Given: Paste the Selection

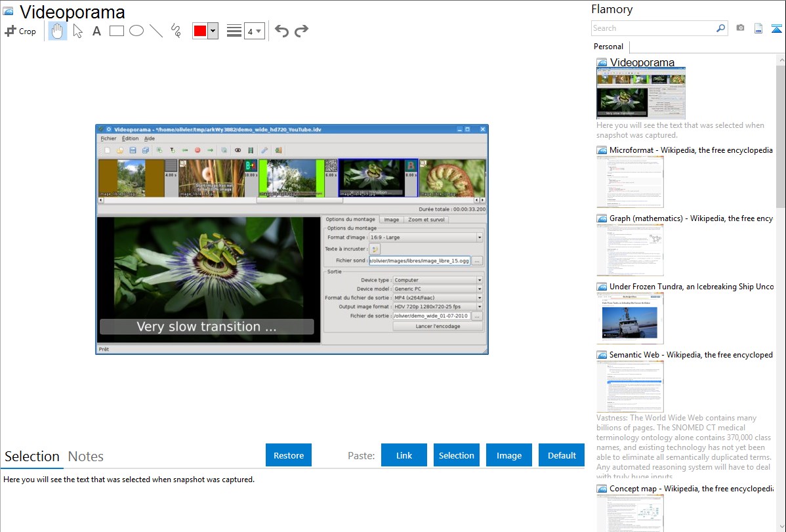Looking at the screenshot, I should click(x=456, y=455).
